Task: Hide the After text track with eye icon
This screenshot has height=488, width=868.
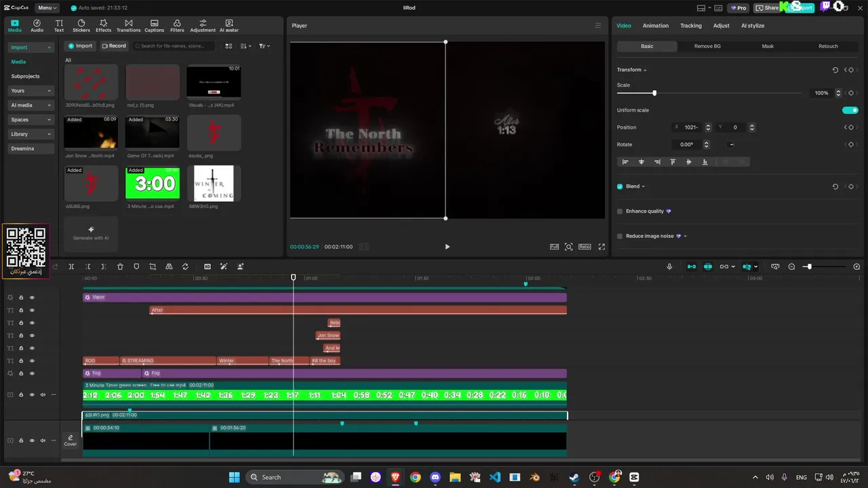Action: tap(32, 310)
